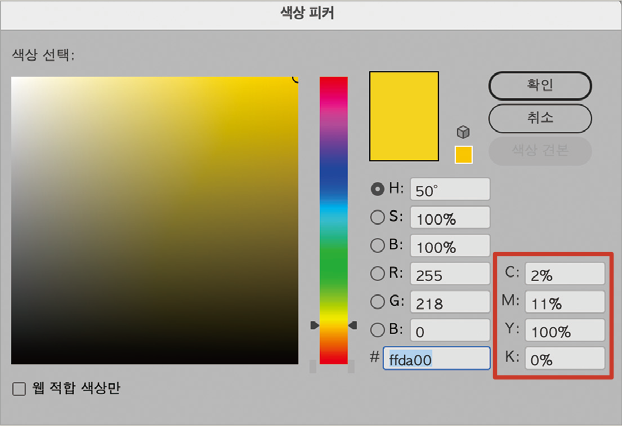
Task: Select the R (red) radio button
Action: (x=377, y=274)
